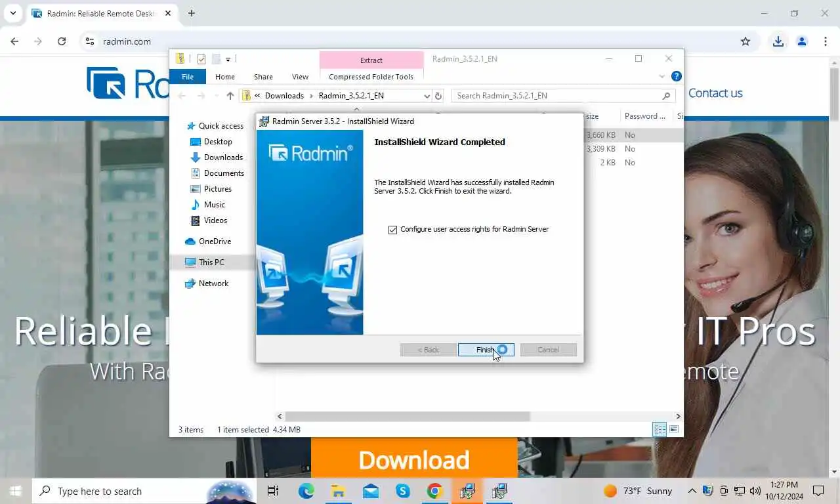Click the Explorer horizontal scrollbar thumb
840x504 pixels.
[x=407, y=417]
